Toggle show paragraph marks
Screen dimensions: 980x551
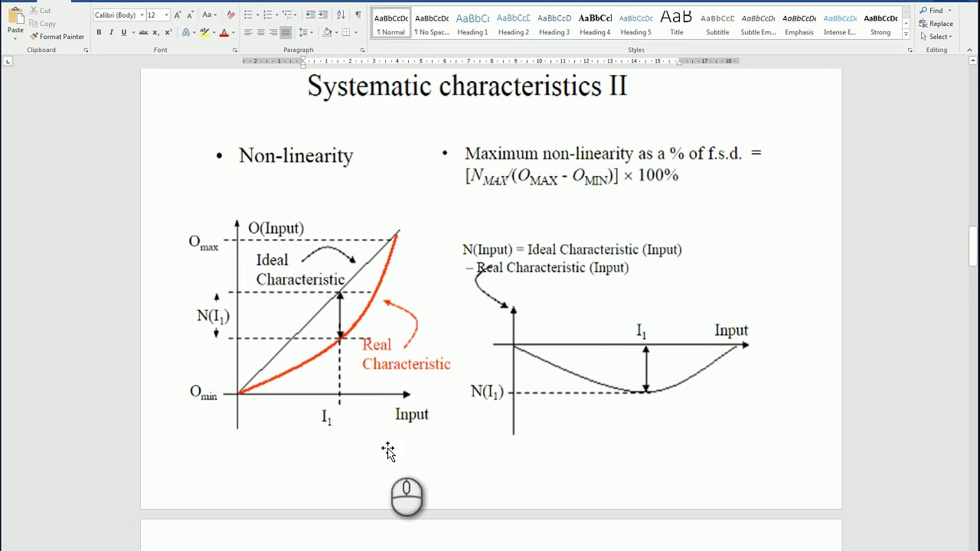358,15
